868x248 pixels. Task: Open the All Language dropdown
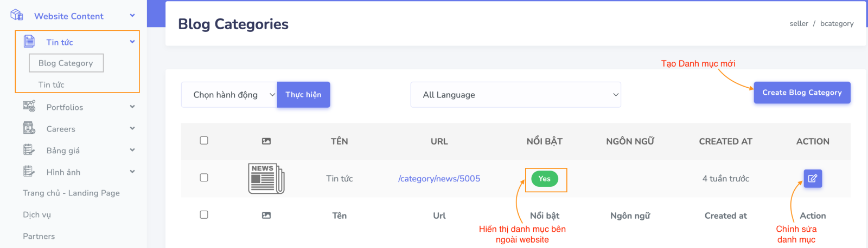[x=515, y=95]
